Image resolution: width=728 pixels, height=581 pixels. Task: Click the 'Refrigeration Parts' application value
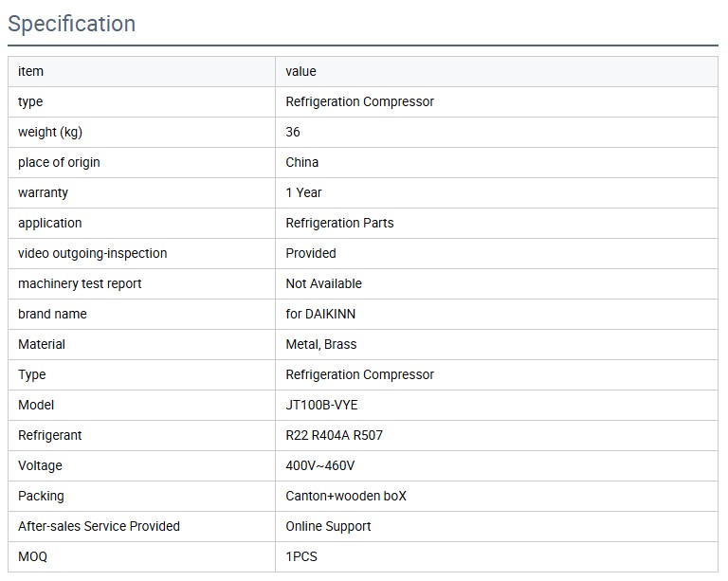click(x=339, y=223)
